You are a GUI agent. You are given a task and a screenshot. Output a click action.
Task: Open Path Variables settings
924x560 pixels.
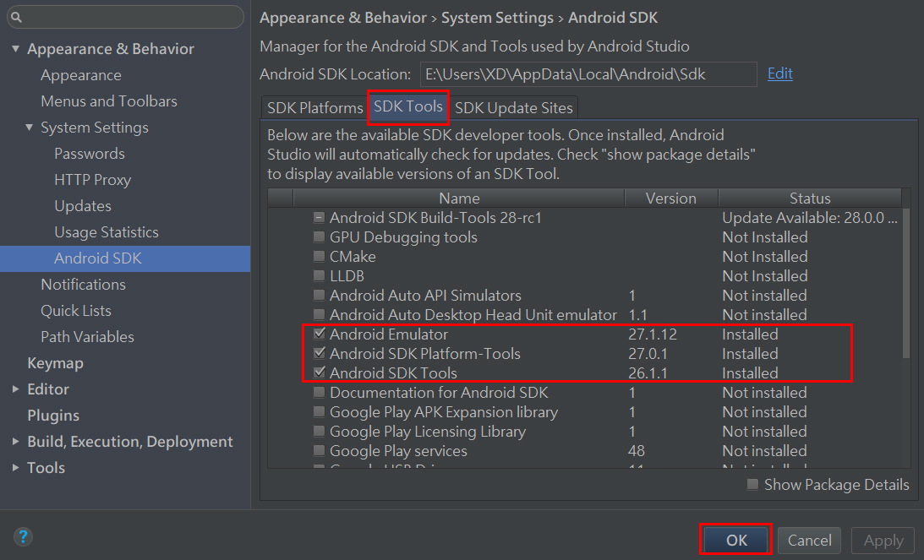coord(87,337)
